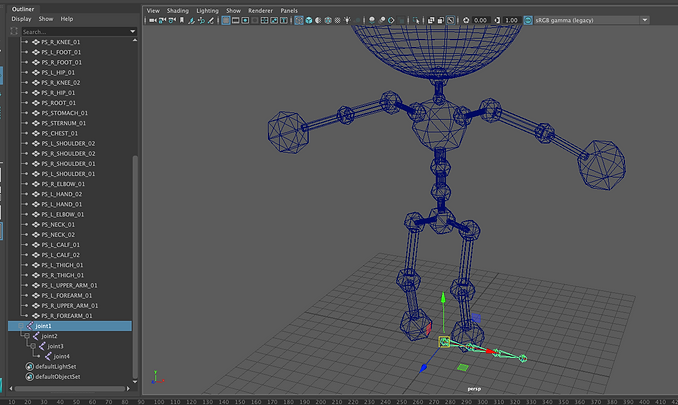Click the red X-axis translate arrow
The image size is (678, 405).
point(489,351)
